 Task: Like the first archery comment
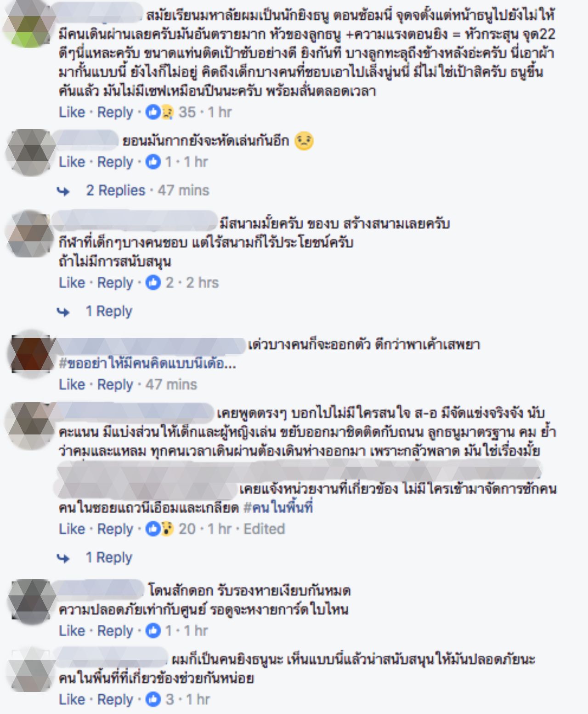point(72,112)
